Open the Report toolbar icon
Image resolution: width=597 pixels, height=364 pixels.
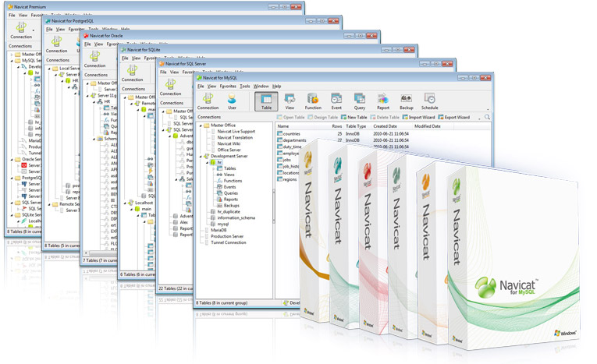coord(383,101)
